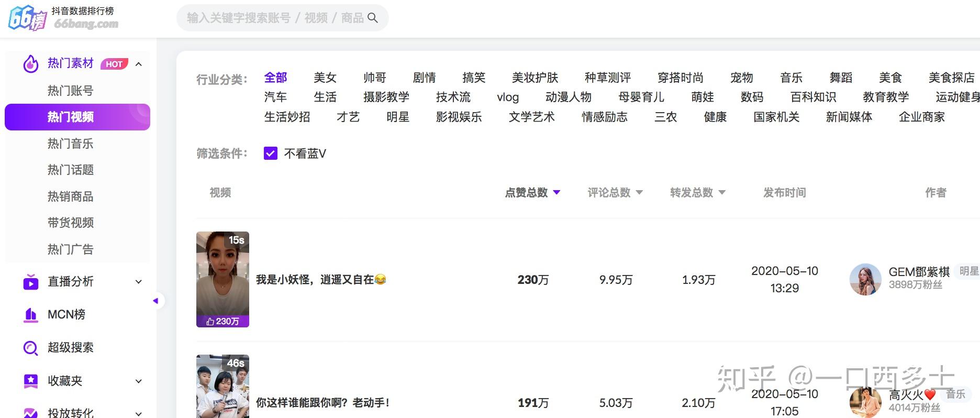Click the HOT badge

tap(114, 64)
